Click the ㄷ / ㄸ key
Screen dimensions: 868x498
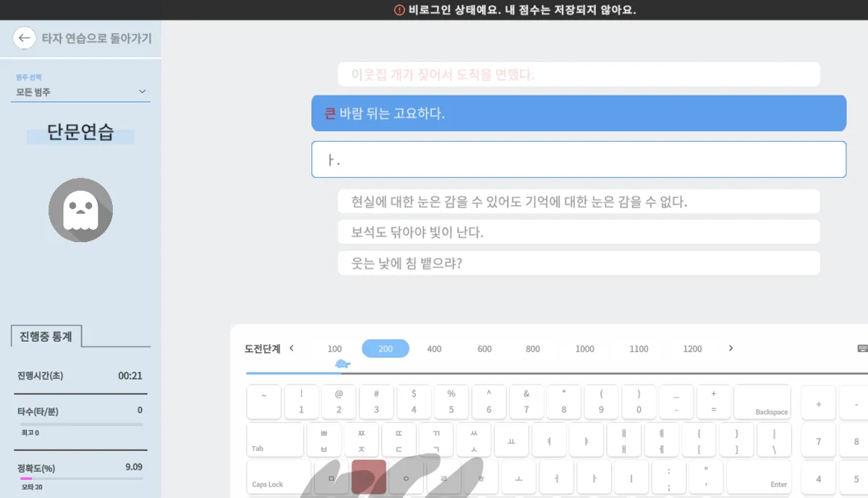click(399, 439)
